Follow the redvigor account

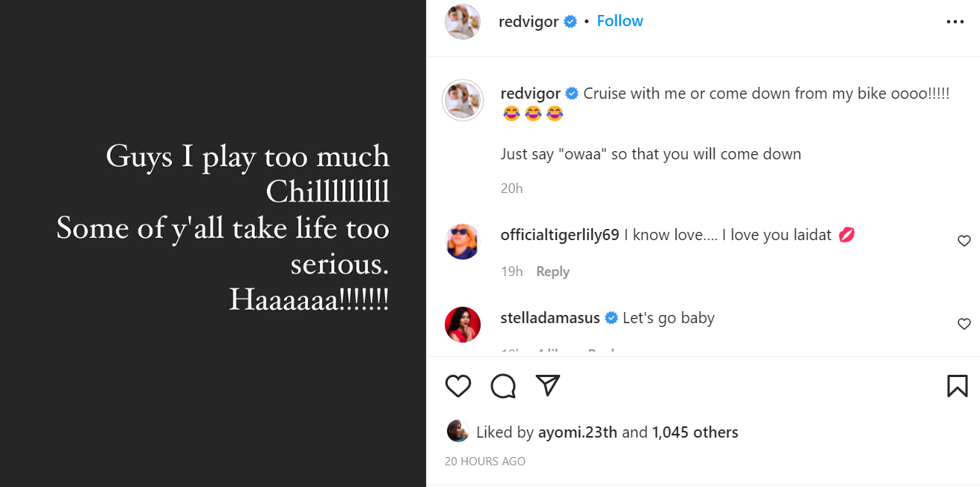[620, 21]
